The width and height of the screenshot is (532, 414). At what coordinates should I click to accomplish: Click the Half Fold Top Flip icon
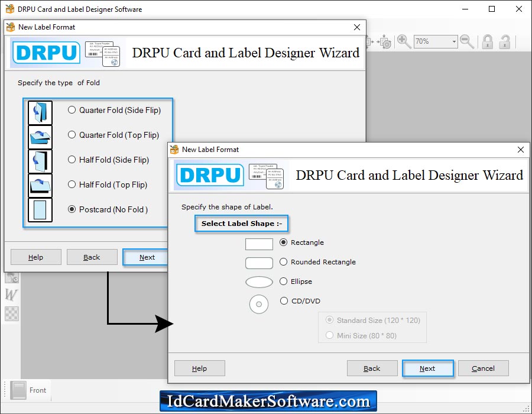(x=40, y=186)
